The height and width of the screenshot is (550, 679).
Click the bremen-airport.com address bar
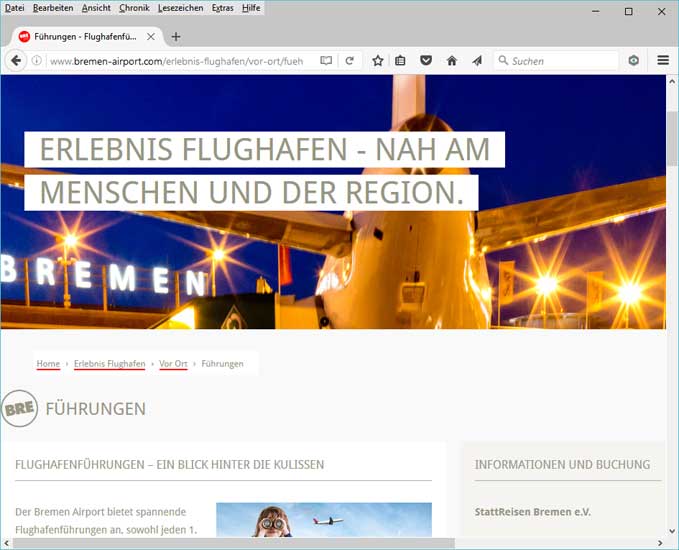(178, 61)
